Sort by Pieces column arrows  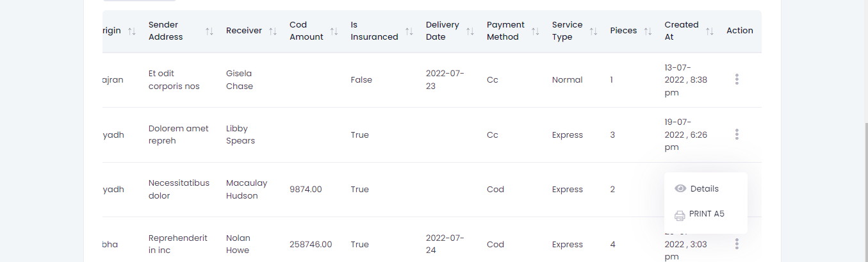click(648, 31)
